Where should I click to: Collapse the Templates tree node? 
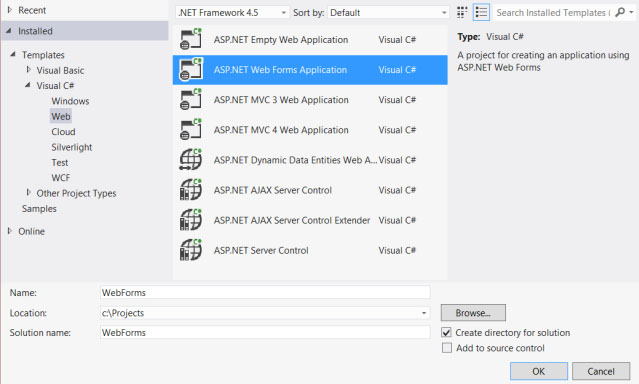pyautogui.click(x=13, y=54)
